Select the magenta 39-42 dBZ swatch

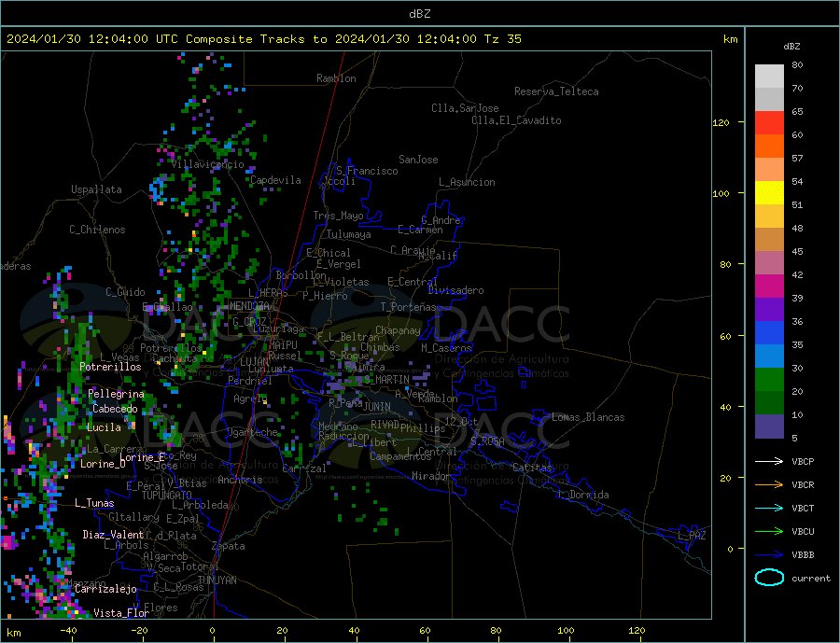[x=769, y=287]
